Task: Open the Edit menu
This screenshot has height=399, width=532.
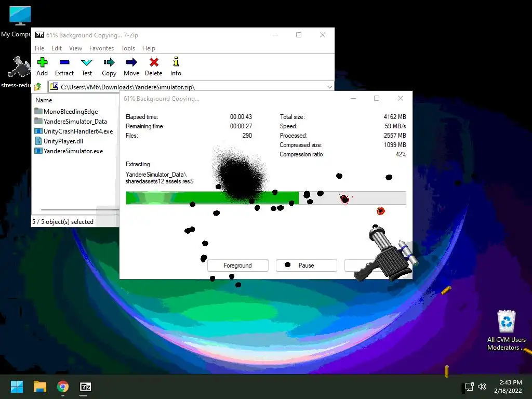Action: pos(56,48)
